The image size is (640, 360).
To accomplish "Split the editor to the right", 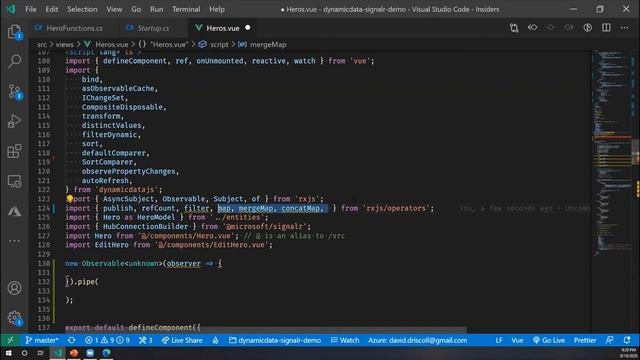I will click(x=606, y=28).
